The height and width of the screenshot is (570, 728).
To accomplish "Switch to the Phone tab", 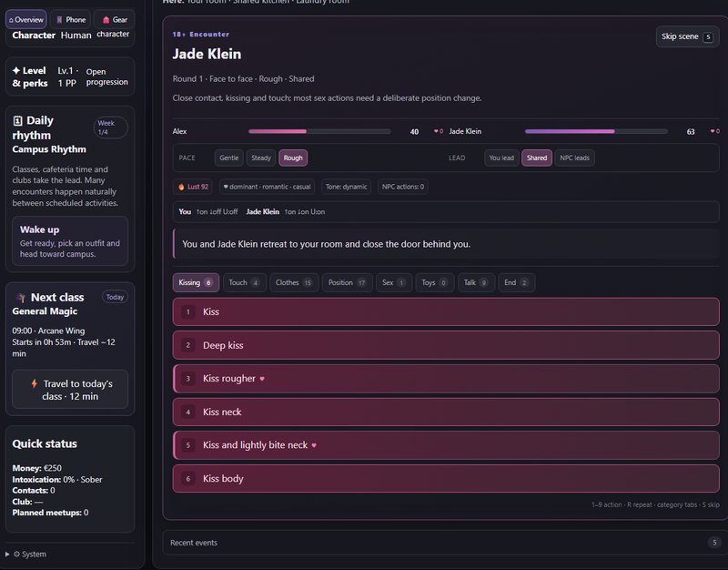I will pyautogui.click(x=71, y=19).
